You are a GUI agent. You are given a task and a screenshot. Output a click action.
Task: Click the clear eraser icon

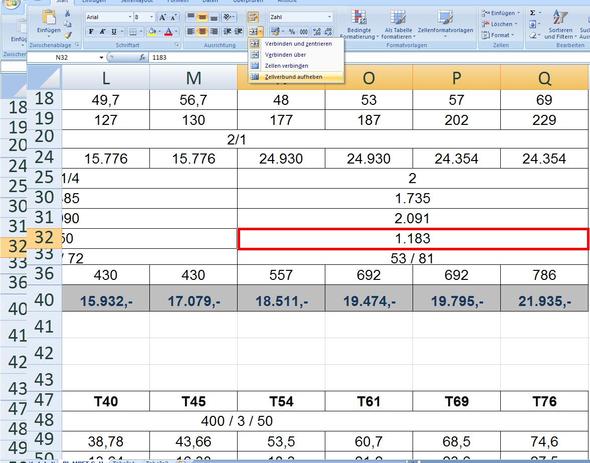pos(532,35)
